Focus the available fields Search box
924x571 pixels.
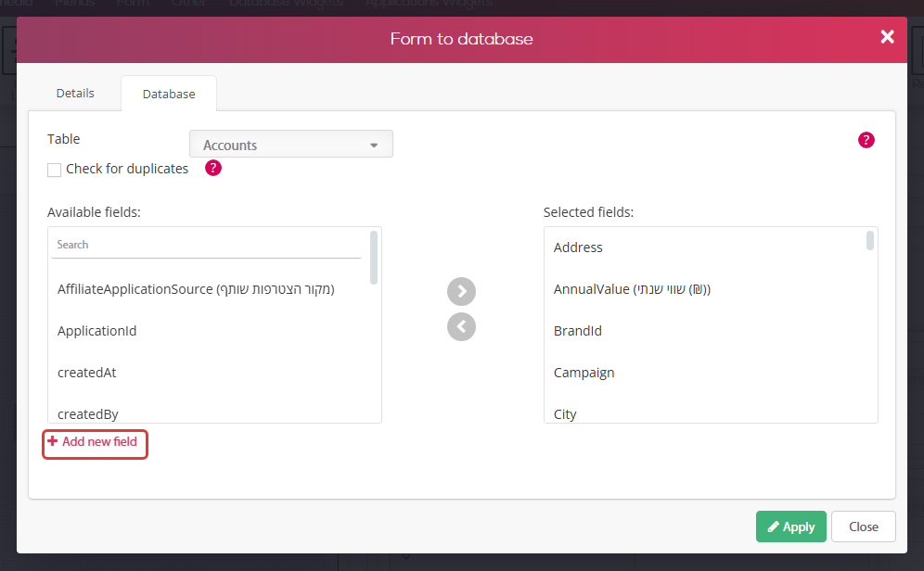click(x=206, y=245)
